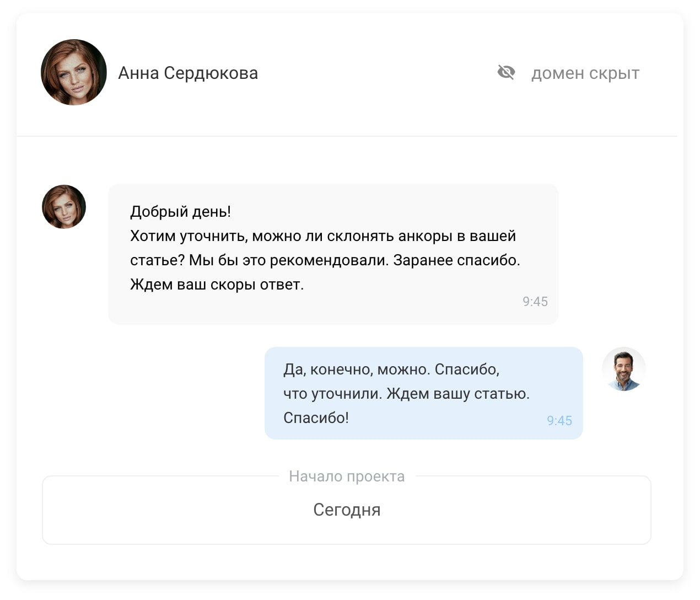Select the "Да, конечно, можно." reply text
Viewport: 700px width, 600px height.
[356, 369]
